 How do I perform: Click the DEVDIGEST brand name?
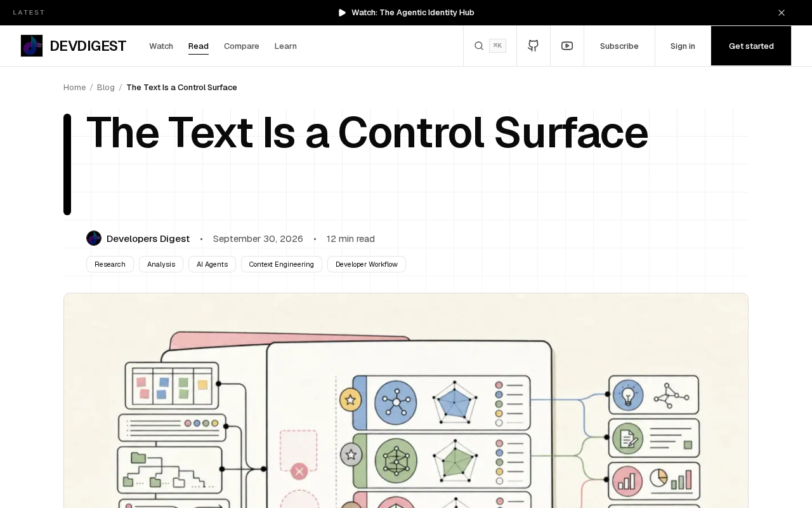point(88,46)
